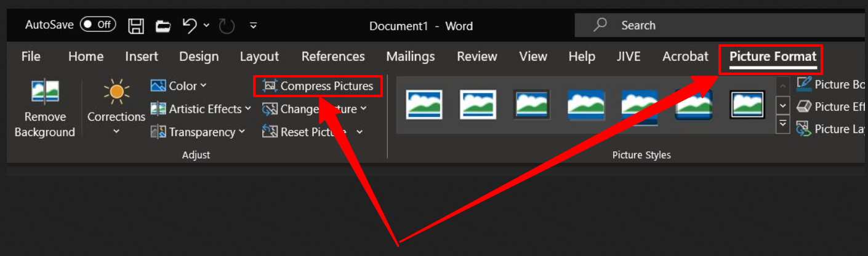868x256 pixels.
Task: Click the Redo icon
Action: (x=227, y=26)
